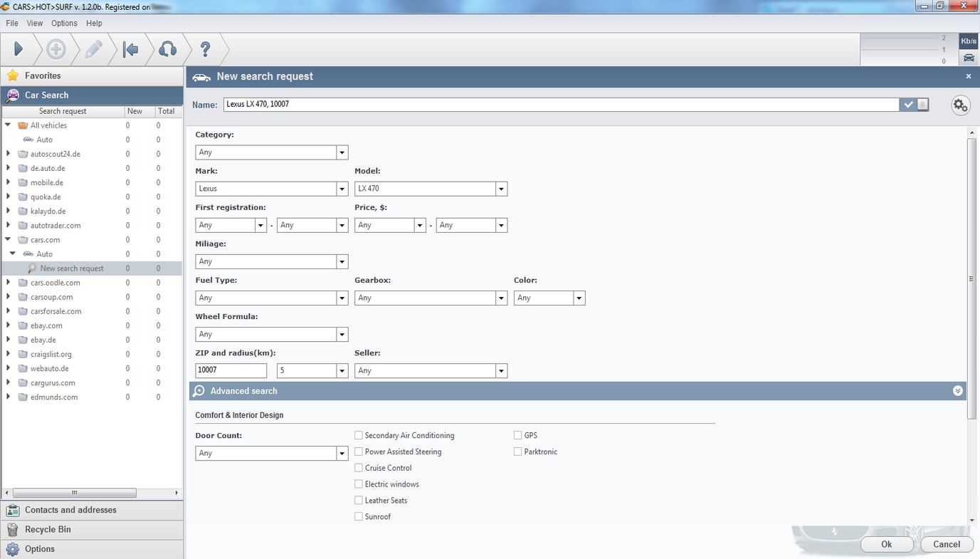
Task: Expand the mobile.de tree node
Action: pos(9,182)
